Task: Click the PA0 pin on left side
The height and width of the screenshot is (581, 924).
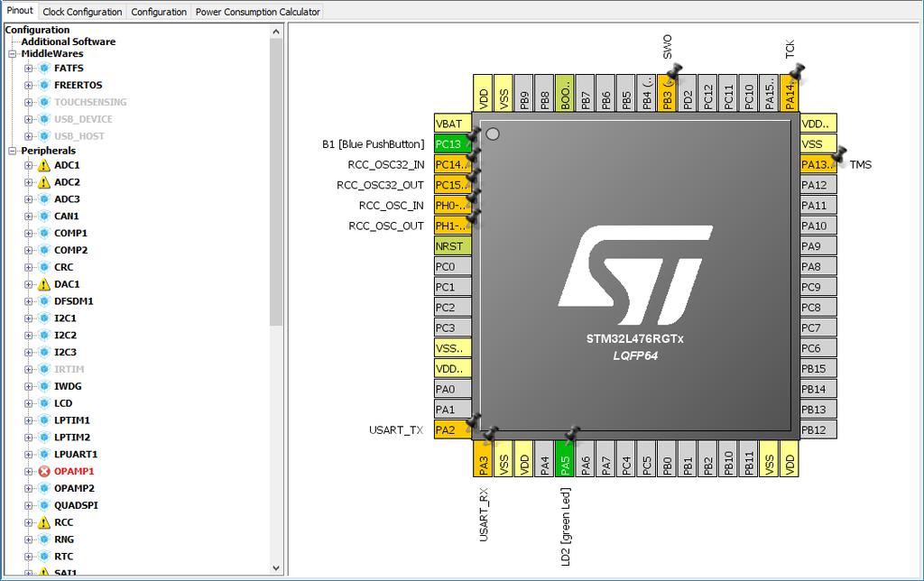Action: 453,389
